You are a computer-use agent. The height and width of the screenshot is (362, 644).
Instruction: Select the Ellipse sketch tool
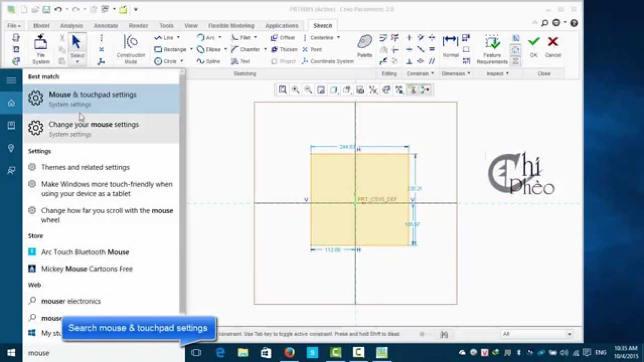pyautogui.click(x=209, y=49)
